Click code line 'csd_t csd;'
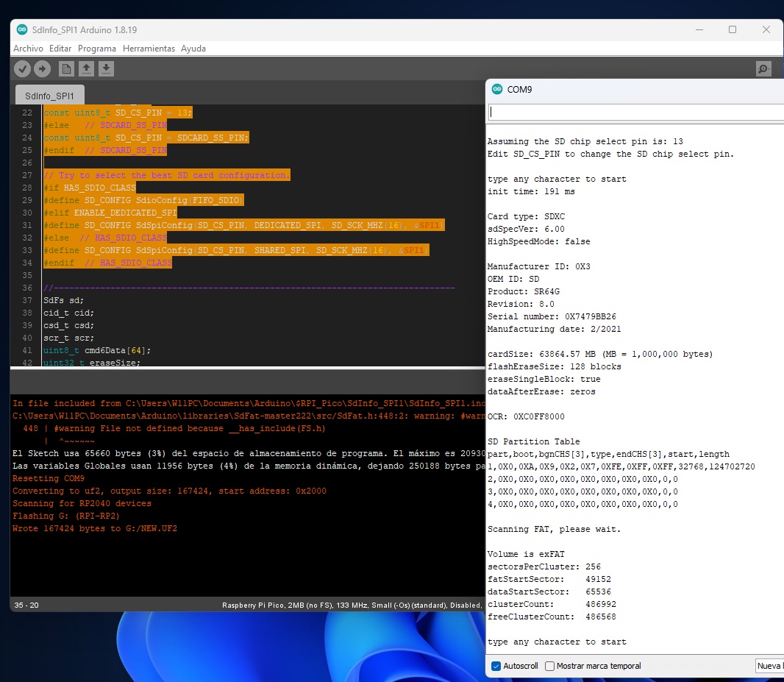Screen dimensions: 784x682 pyautogui.click(x=68, y=325)
